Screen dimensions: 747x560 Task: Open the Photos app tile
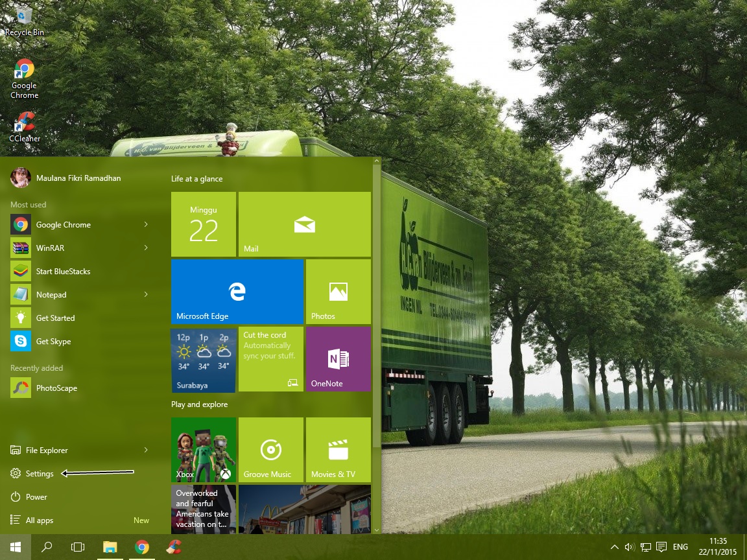pyautogui.click(x=338, y=291)
